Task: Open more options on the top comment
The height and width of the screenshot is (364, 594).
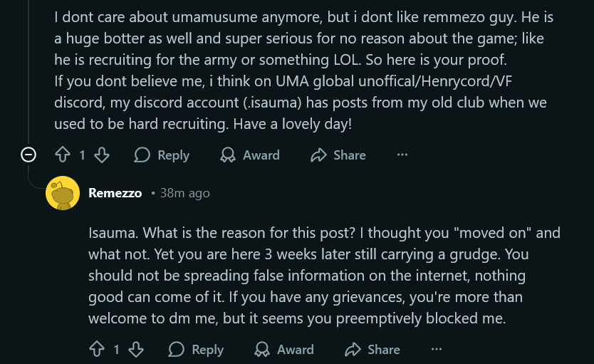Action: [402, 155]
